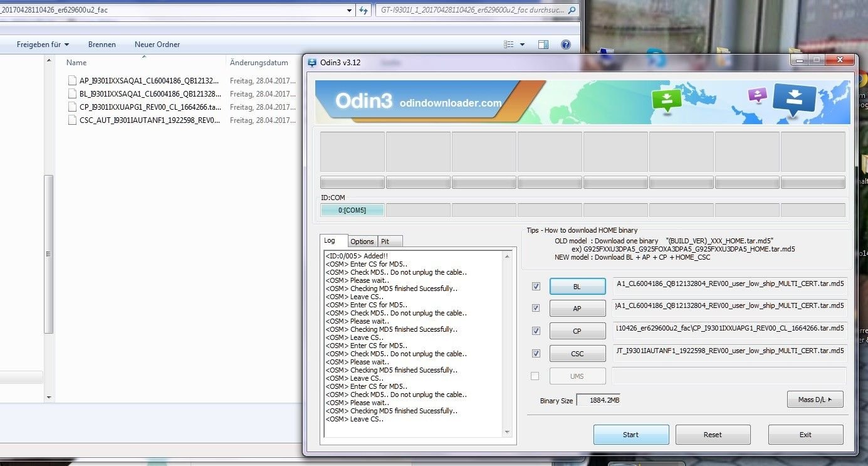Screen dimensions: 868x466
Task: Click down arrow of Explorer navigation pane scrollbar
Action: coord(49,397)
